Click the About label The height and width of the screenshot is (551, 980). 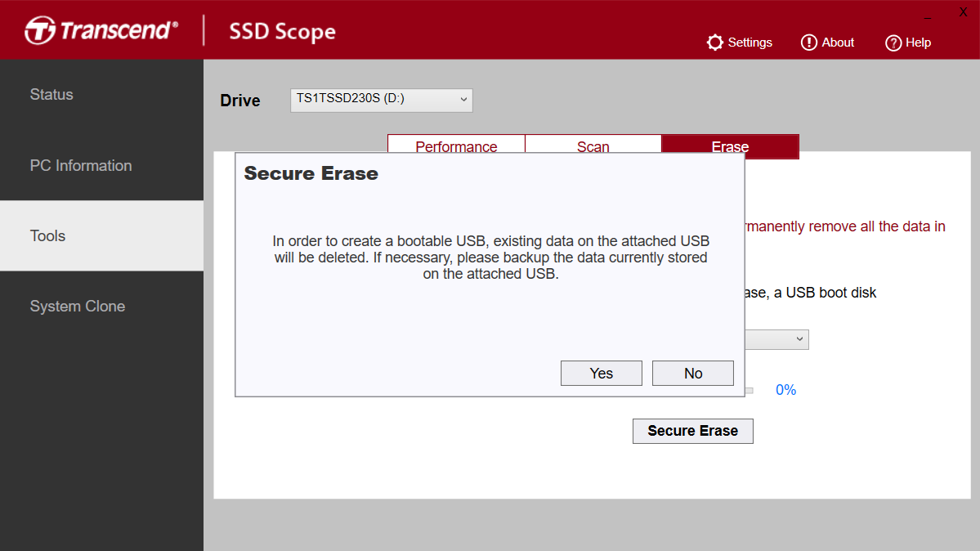pyautogui.click(x=838, y=43)
